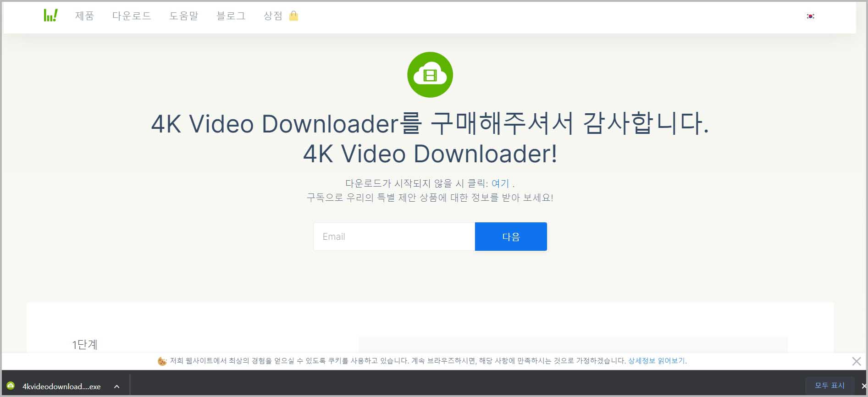Click the download file icon in bar
The height and width of the screenshot is (397, 868).
[x=11, y=386]
